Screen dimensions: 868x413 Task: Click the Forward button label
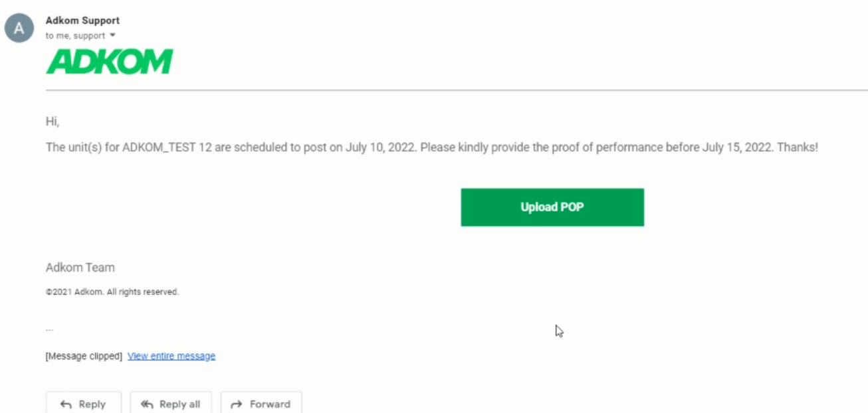pos(270,404)
